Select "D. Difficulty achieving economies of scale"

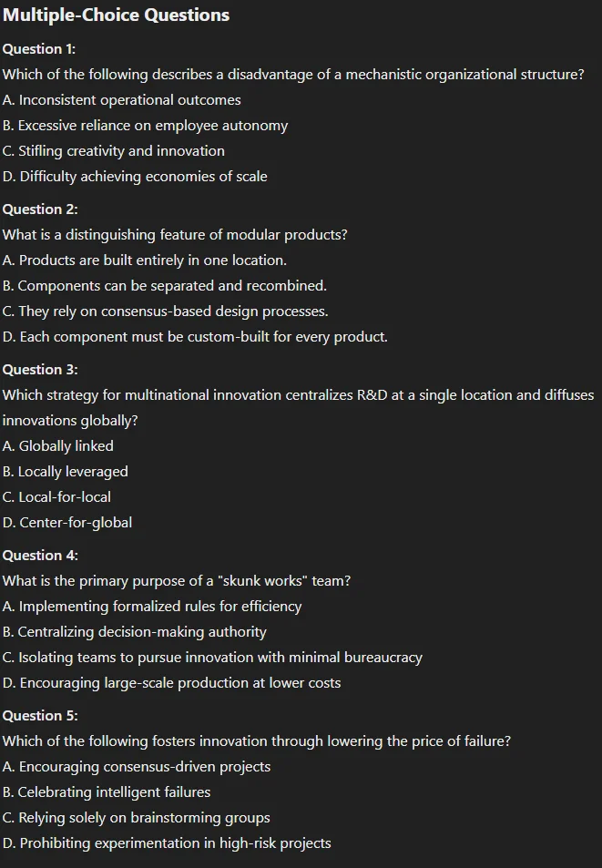point(135,177)
